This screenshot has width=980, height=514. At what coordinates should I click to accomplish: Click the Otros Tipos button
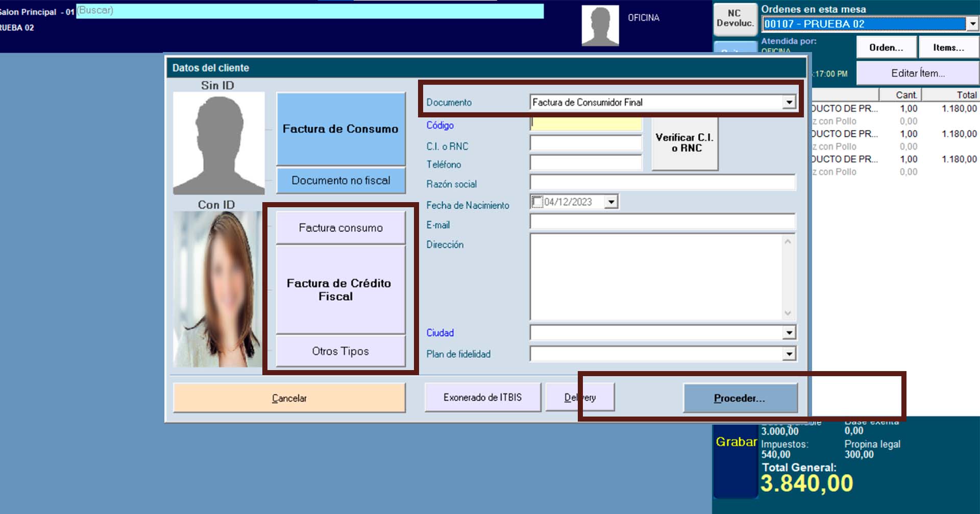point(340,351)
